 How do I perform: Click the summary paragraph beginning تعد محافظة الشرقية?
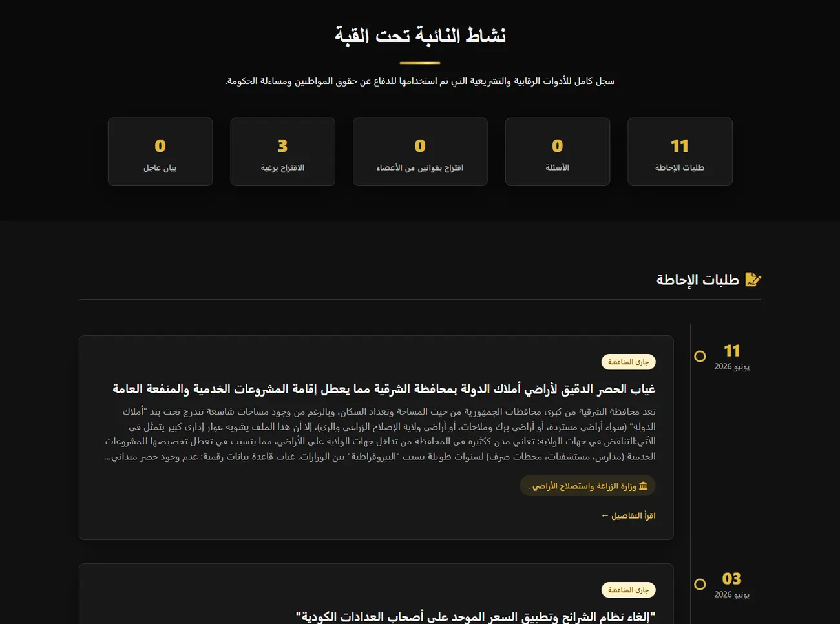380,434
